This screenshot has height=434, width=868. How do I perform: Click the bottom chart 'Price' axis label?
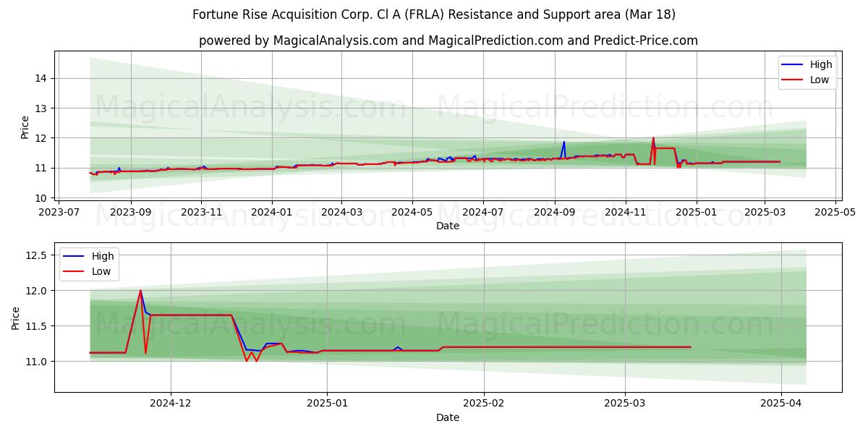pos(16,318)
